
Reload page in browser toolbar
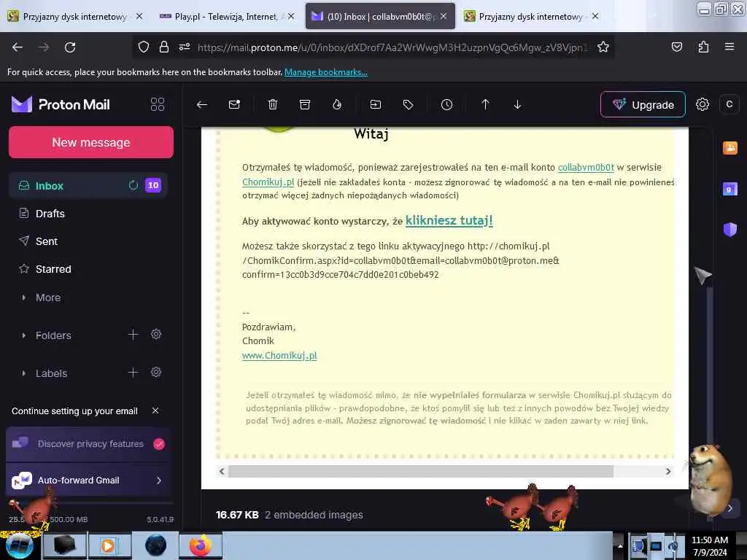(70, 47)
